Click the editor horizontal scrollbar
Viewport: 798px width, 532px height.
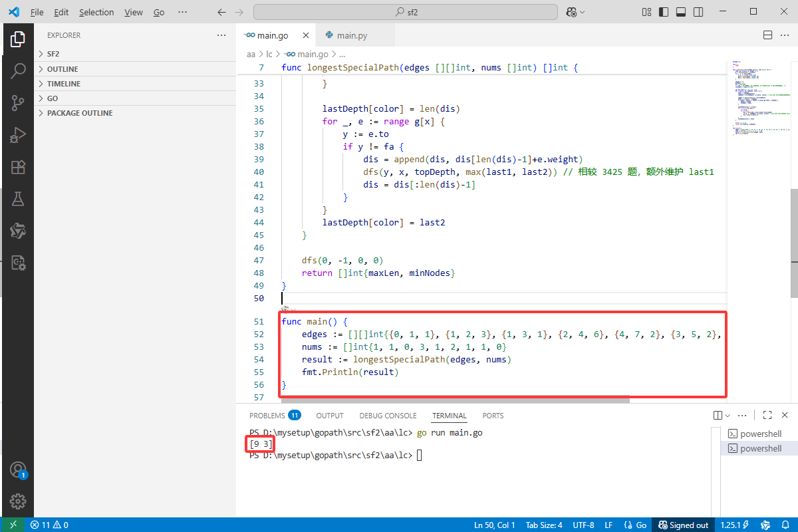[x=455, y=400]
